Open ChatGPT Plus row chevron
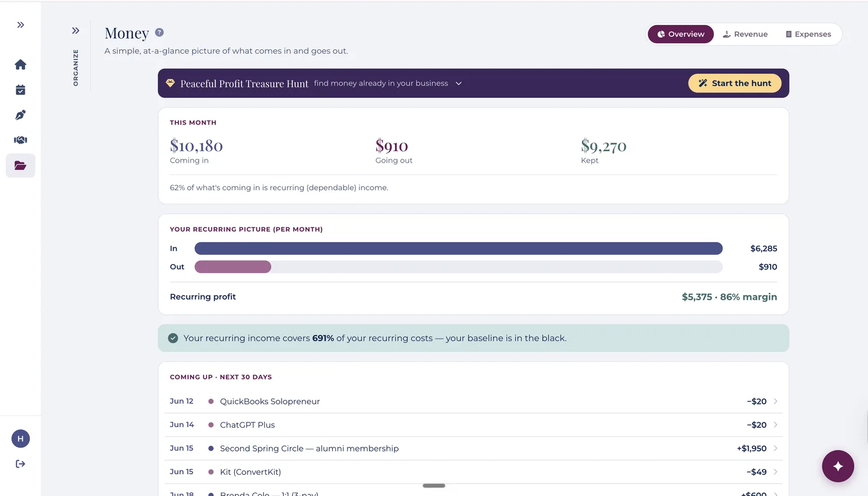 coord(775,425)
